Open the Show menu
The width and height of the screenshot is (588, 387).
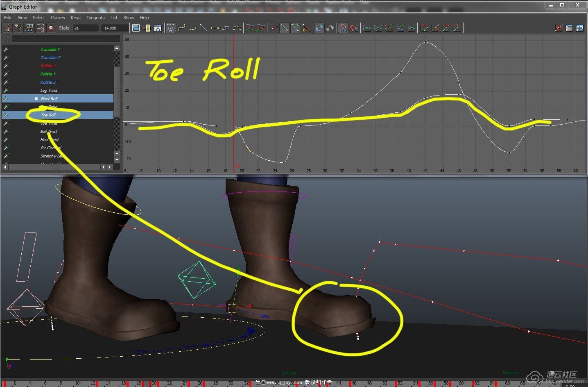coord(129,18)
